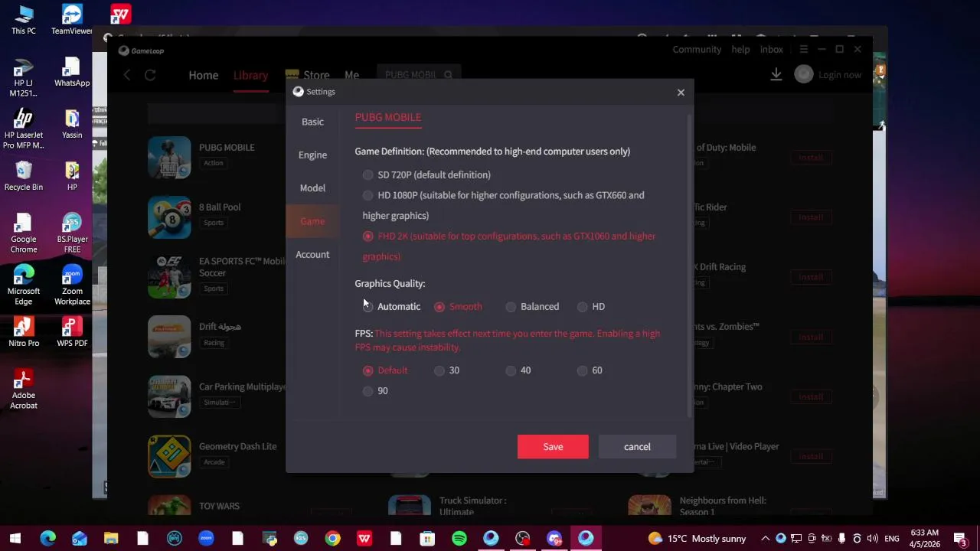Set FPS to 90

(x=368, y=391)
